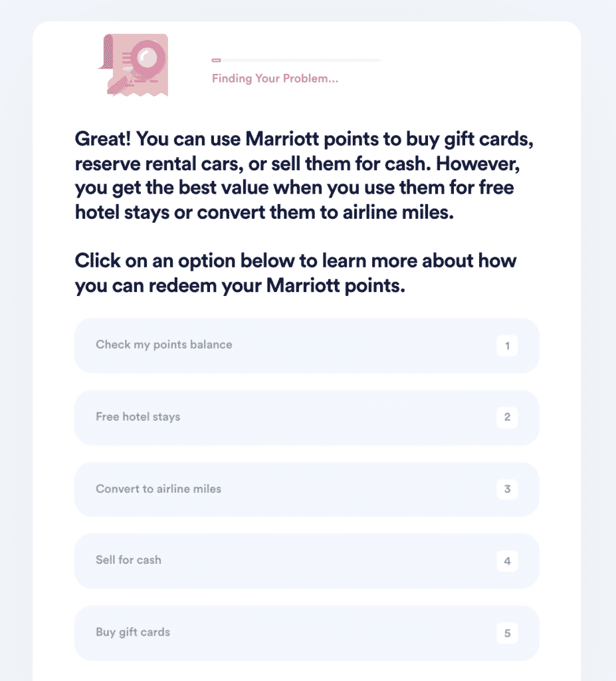Screen dimensions: 616x681
Task: Click the 'Finding Your Problem...' label
Action: click(x=274, y=78)
